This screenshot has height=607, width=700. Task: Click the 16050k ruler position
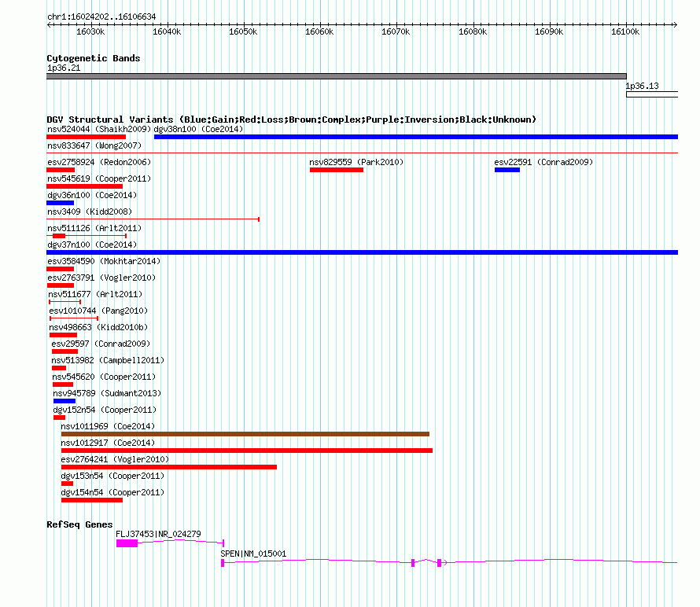point(243,31)
